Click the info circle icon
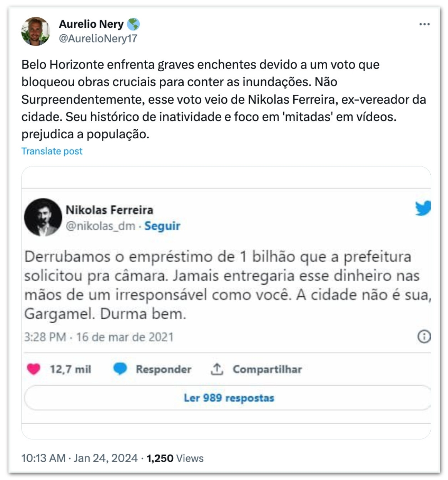Viewport: 448px width, 480px height. coord(423,337)
